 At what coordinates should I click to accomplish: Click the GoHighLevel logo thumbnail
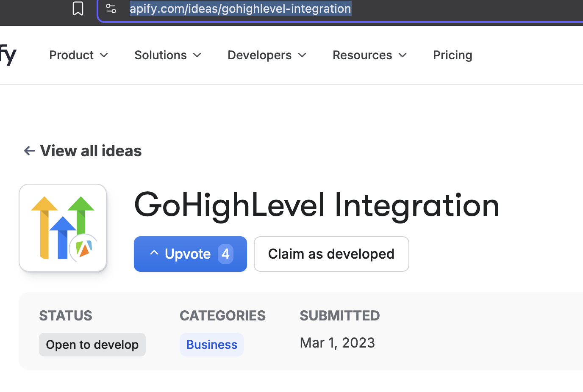[x=63, y=228]
